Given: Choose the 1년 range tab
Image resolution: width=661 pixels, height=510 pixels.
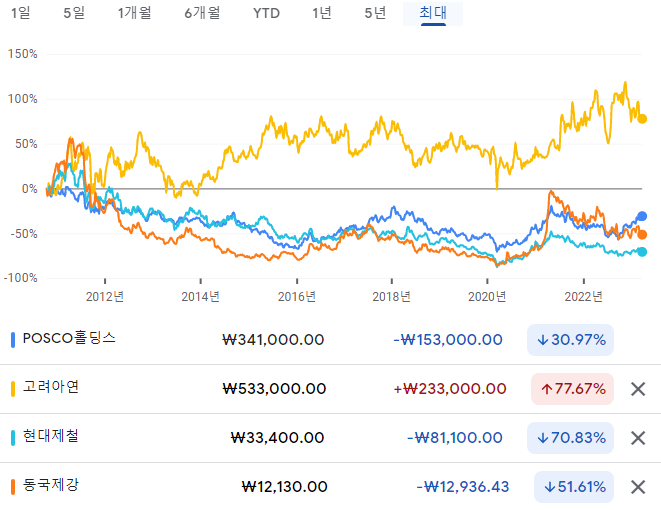Looking at the screenshot, I should click(322, 13).
